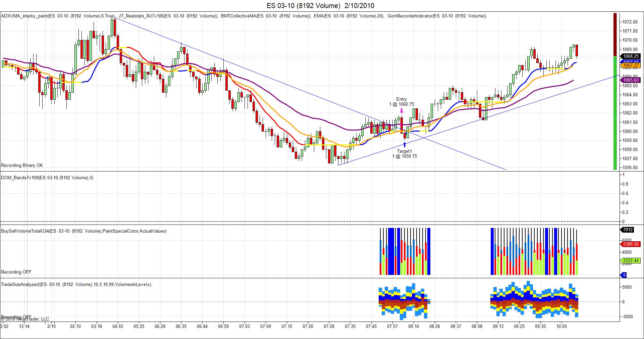
Task: Click the 1063.00 price axis label
Action: coord(630,104)
